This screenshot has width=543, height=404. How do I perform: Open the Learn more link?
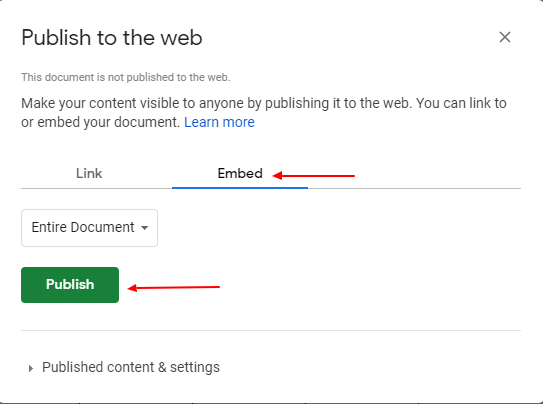[219, 122]
